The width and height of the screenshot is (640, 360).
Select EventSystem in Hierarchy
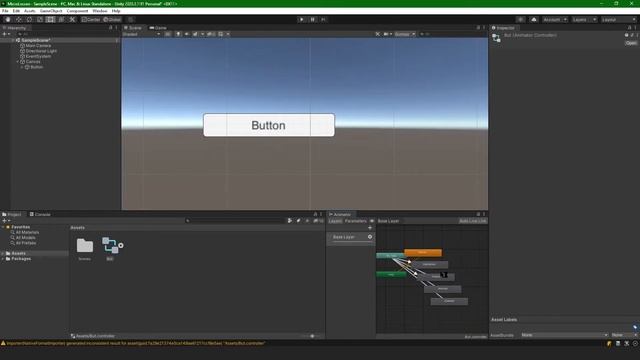(38, 56)
